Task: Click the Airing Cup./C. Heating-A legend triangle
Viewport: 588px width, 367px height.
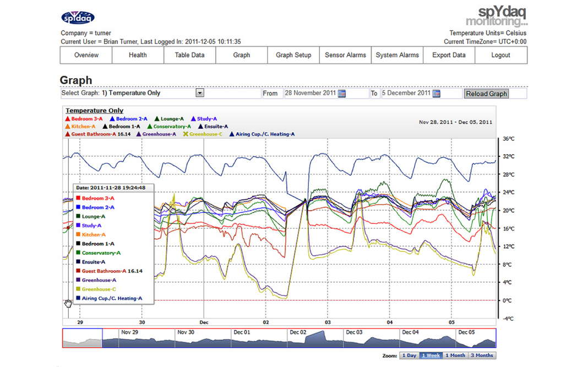Action: click(232, 134)
